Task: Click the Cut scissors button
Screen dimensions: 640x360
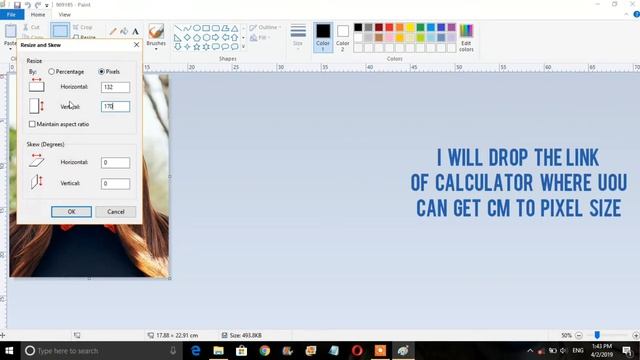Action: [x=31, y=27]
